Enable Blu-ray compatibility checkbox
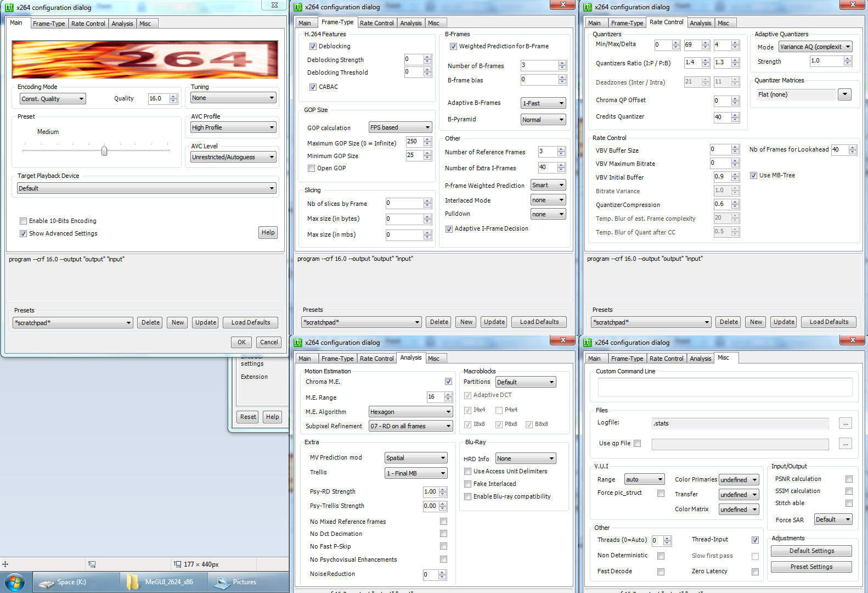 click(x=467, y=497)
